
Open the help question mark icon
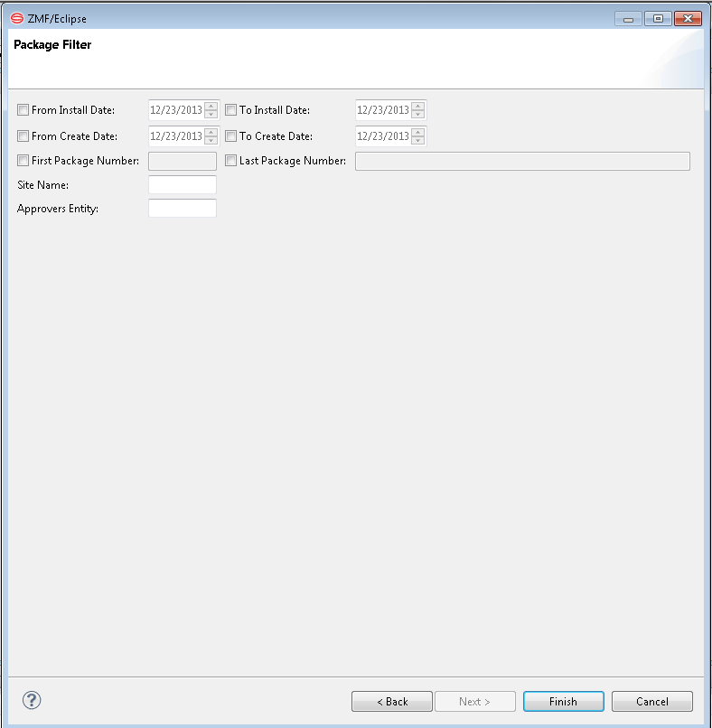32,701
